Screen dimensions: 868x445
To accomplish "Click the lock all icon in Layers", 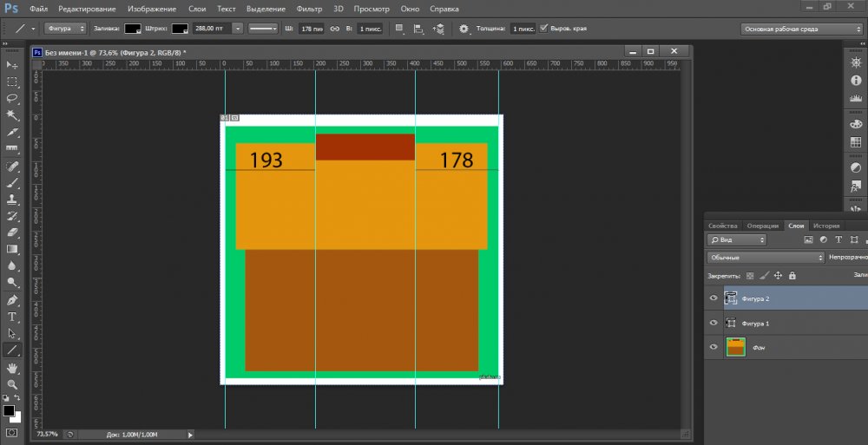I will pos(792,276).
